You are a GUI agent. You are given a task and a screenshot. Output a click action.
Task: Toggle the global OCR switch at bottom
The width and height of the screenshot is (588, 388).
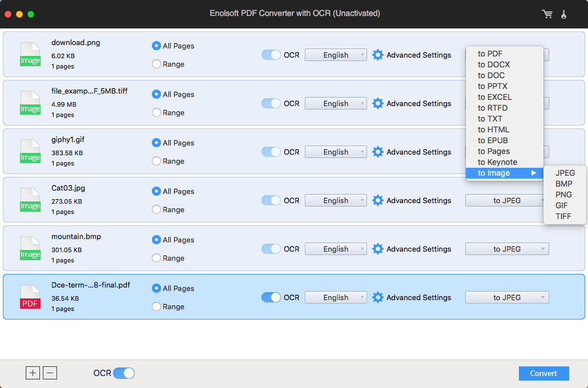(124, 373)
